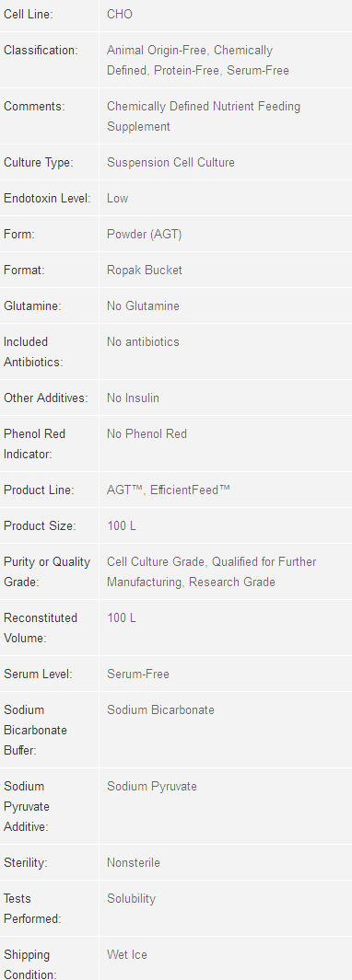The width and height of the screenshot is (352, 980).
Task: Select AGT™, EfficientFeed™ product line text
Action: [169, 490]
